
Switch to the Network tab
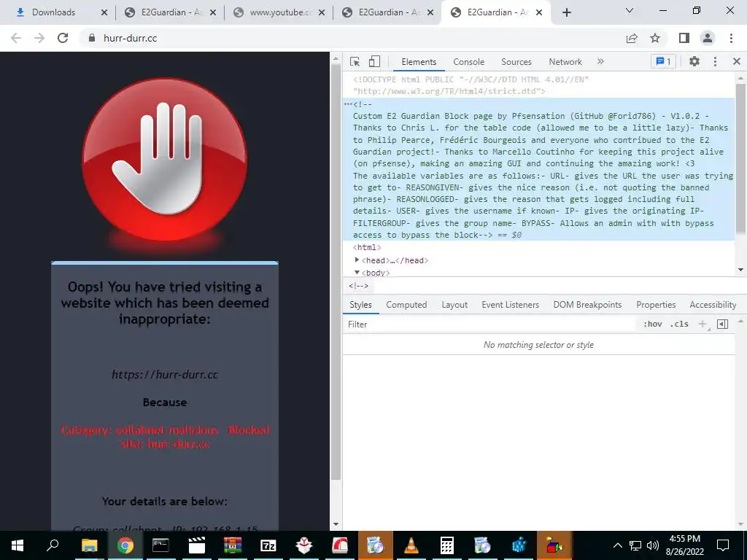coord(565,62)
